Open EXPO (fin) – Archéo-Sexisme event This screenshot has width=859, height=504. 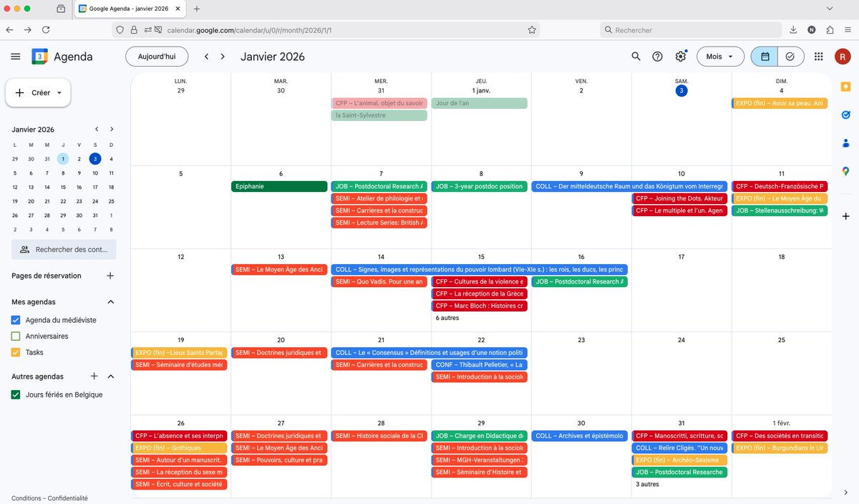pos(680,460)
